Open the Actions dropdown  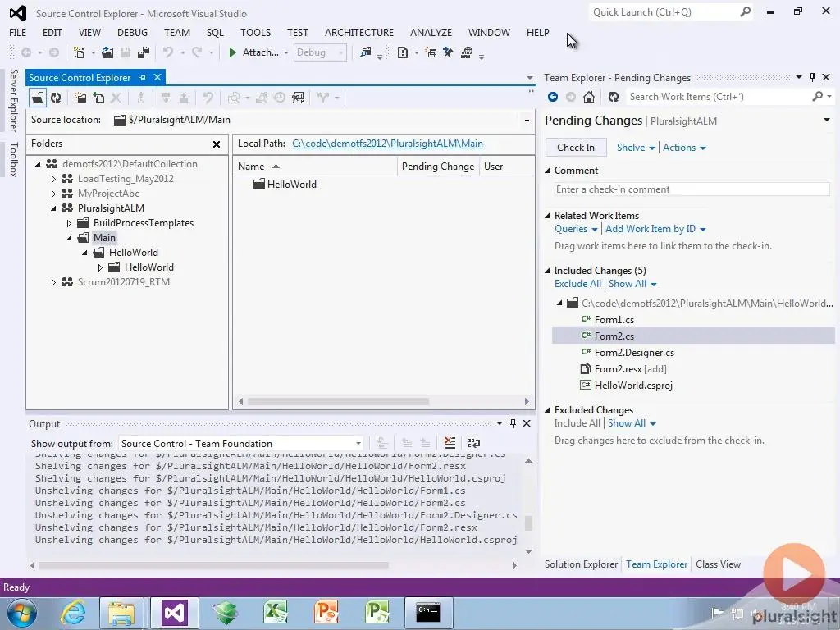click(684, 148)
